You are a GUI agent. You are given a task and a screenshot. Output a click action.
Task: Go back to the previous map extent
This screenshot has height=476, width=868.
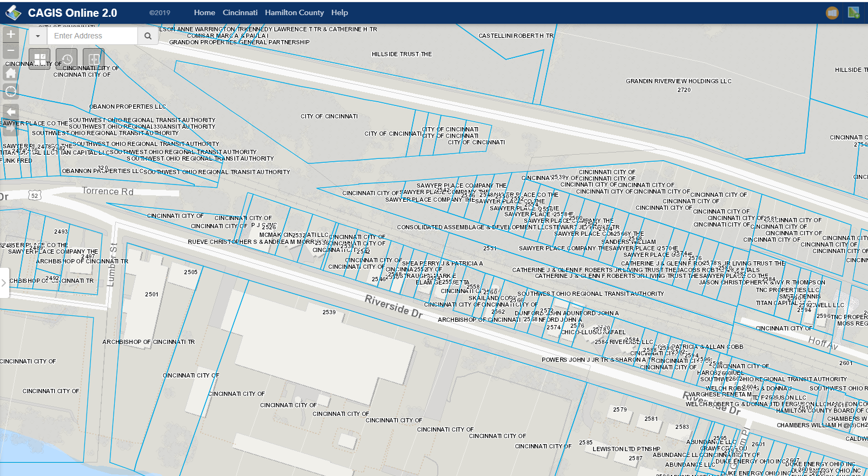(x=11, y=112)
